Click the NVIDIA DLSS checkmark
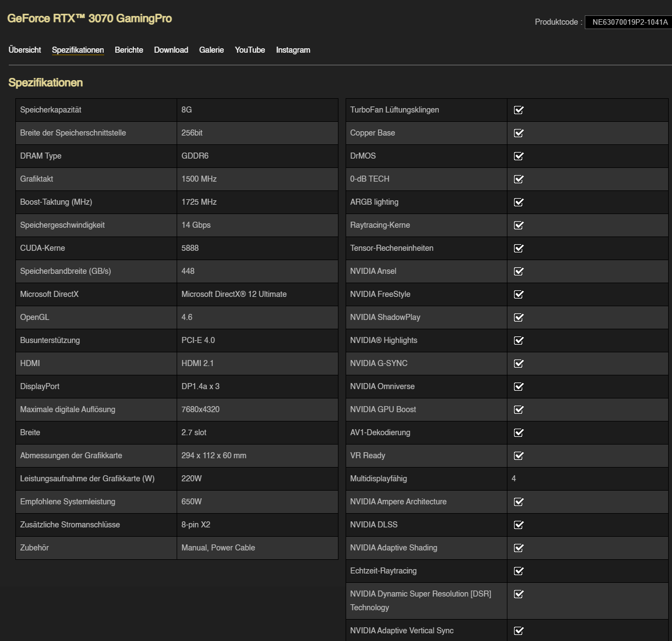672x641 pixels. pos(519,525)
